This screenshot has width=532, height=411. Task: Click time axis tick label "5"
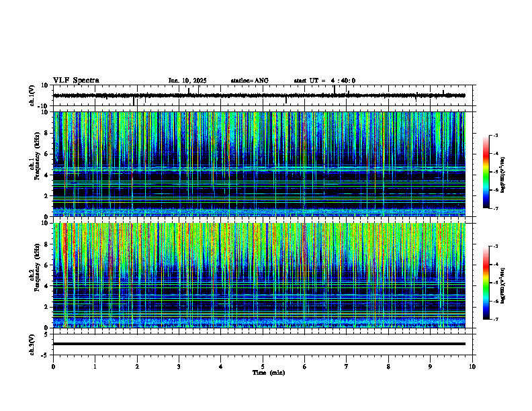point(263,367)
